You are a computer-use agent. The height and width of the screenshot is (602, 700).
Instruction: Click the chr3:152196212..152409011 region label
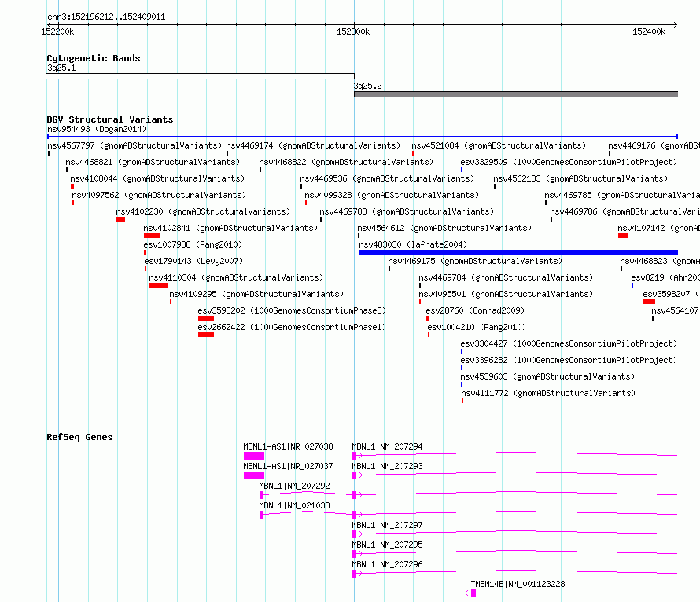106,17
